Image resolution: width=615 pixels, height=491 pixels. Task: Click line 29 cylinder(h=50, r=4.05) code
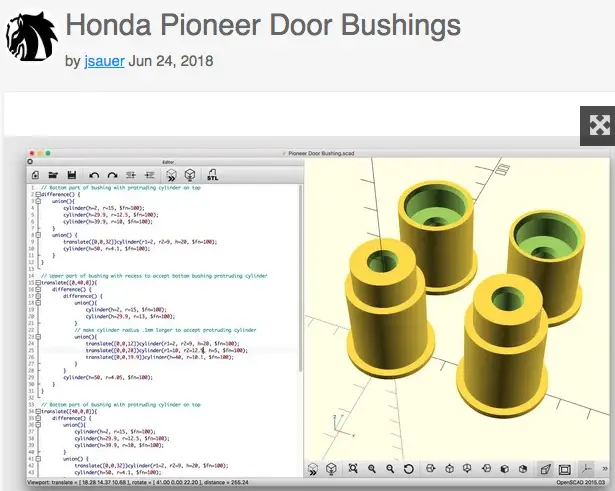point(108,378)
